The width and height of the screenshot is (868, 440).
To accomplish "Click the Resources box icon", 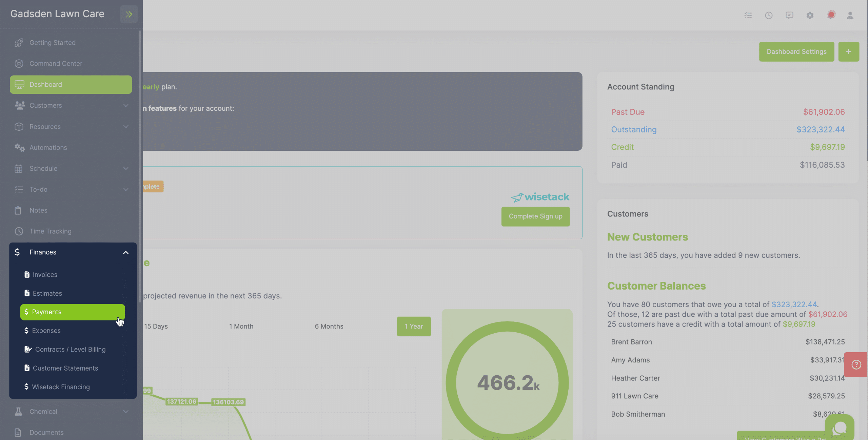I will [19, 127].
